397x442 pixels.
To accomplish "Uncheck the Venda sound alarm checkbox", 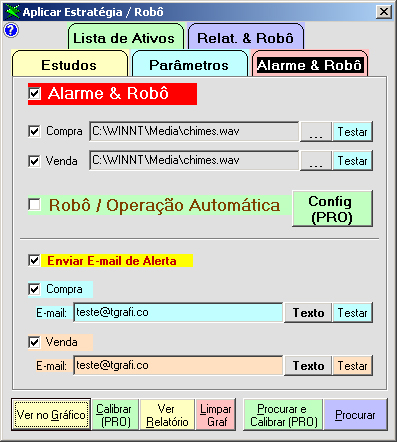I will [35, 161].
